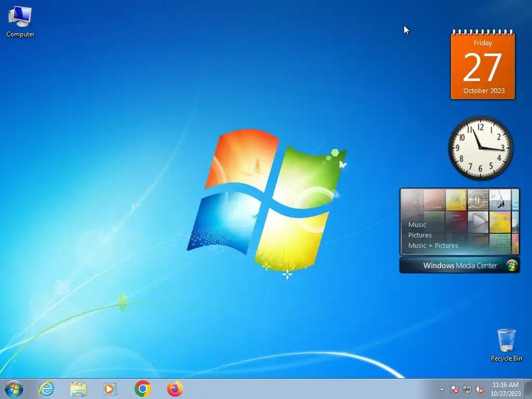Launch Google Chrome from the taskbar
Viewport: 532px width, 399px height.
142,389
